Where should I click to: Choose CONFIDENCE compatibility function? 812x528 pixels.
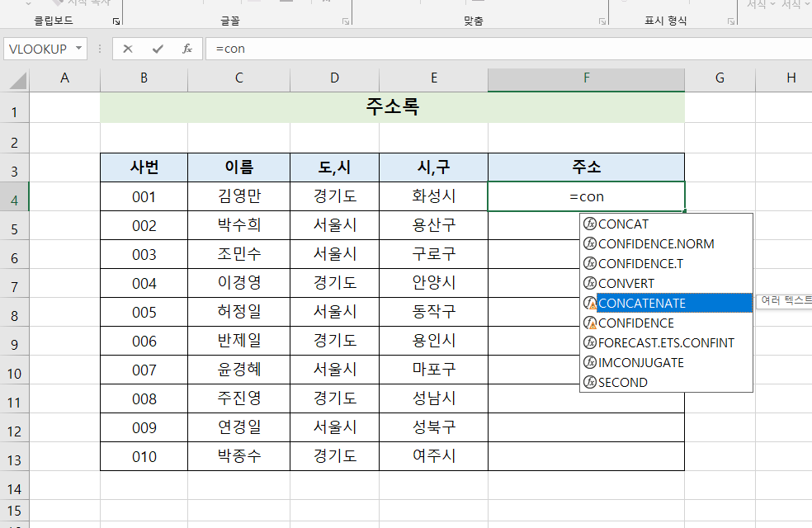[x=666, y=323]
